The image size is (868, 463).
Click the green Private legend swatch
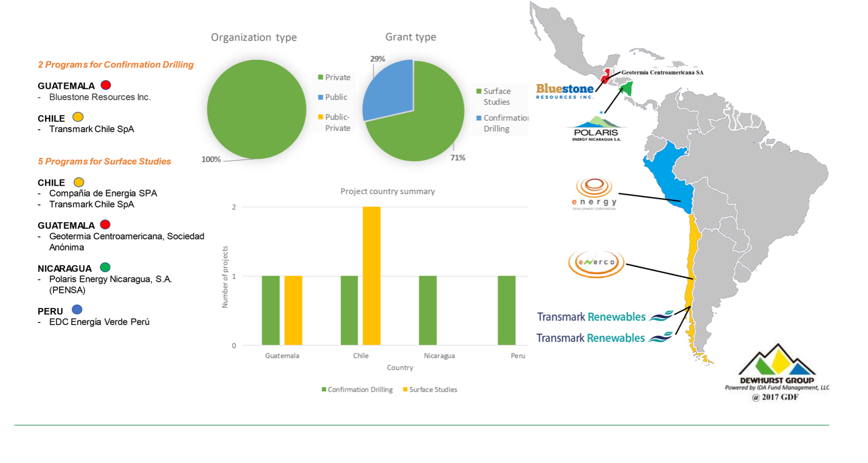click(320, 77)
